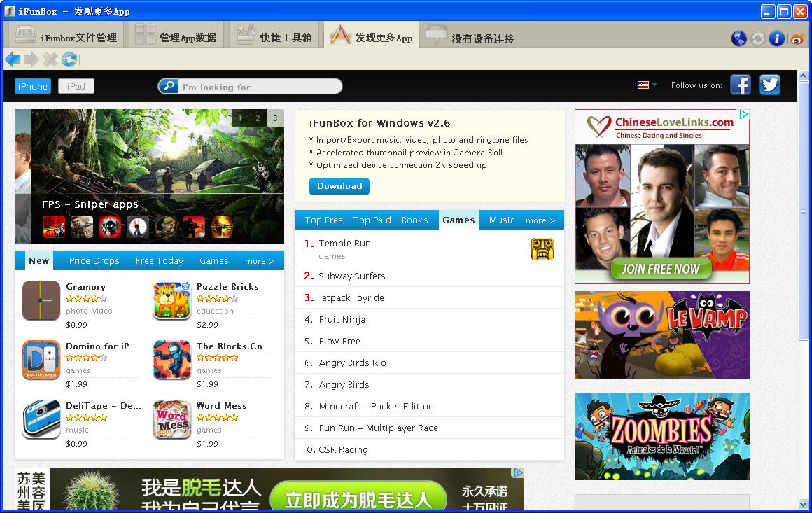The height and width of the screenshot is (513, 812).
Task: Expand more tabs in the New apps panel
Action: [x=260, y=261]
